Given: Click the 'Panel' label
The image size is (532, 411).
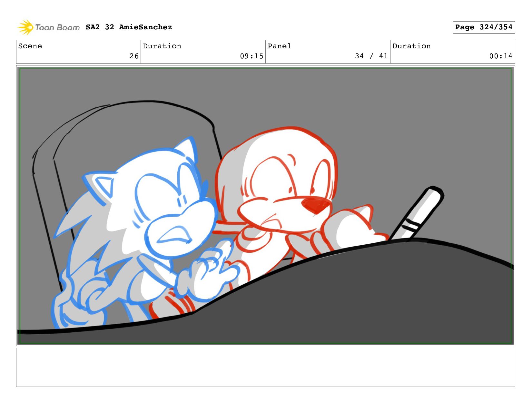Looking at the screenshot, I should coord(280,46).
